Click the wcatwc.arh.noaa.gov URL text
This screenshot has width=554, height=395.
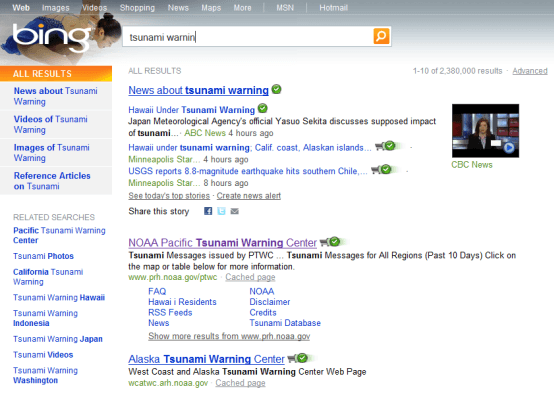click(168, 383)
